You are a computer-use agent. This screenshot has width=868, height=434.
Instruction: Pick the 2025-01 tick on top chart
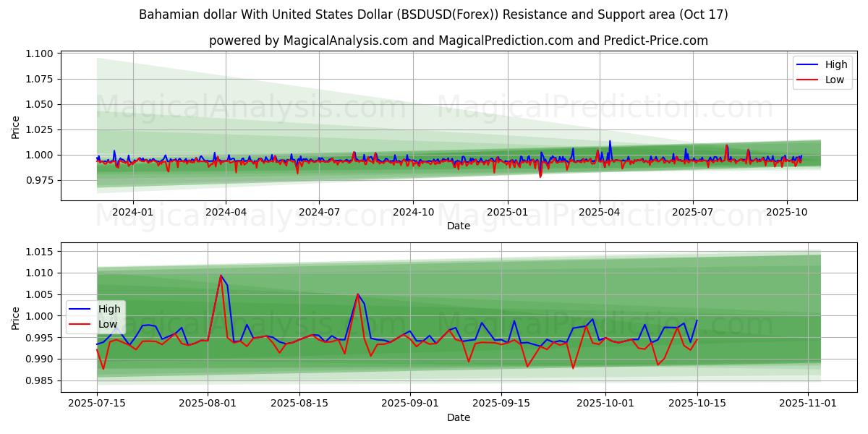[507, 212]
